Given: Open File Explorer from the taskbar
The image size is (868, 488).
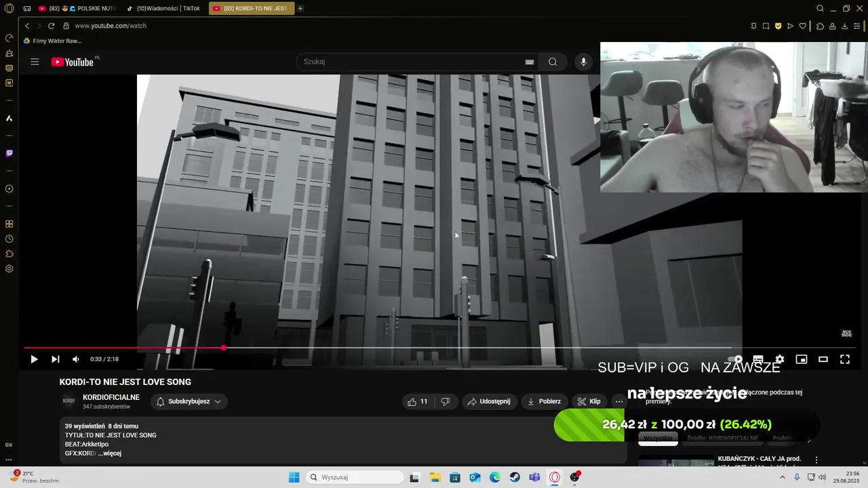Looking at the screenshot, I should tap(435, 477).
